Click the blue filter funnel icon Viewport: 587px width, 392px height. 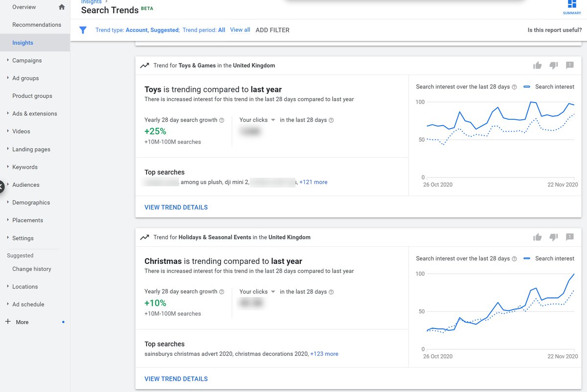[83, 30]
